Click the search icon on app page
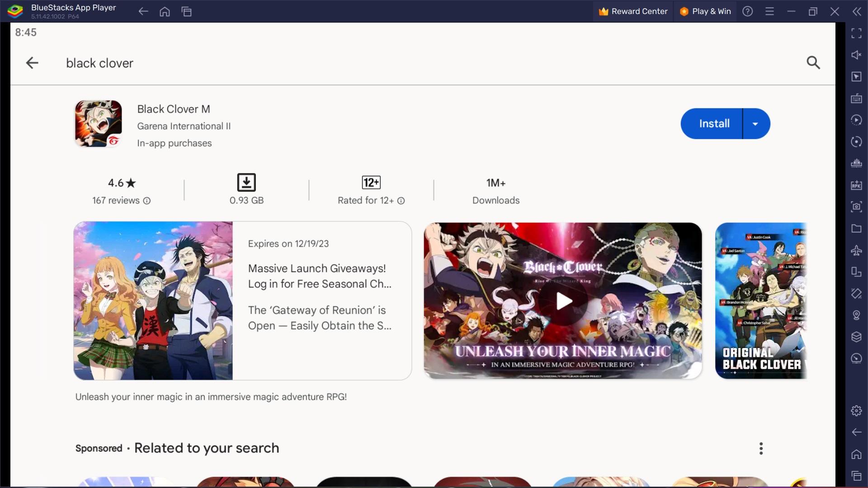Viewport: 868px width, 488px height. pyautogui.click(x=813, y=62)
